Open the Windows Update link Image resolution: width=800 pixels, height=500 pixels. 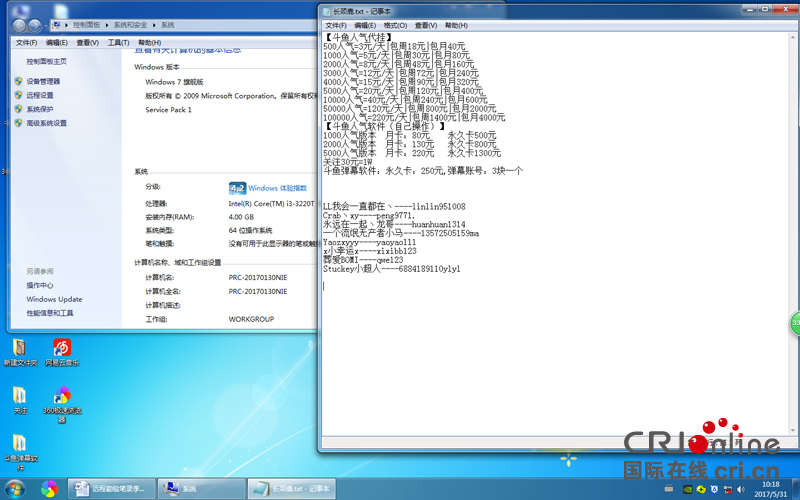[54, 299]
